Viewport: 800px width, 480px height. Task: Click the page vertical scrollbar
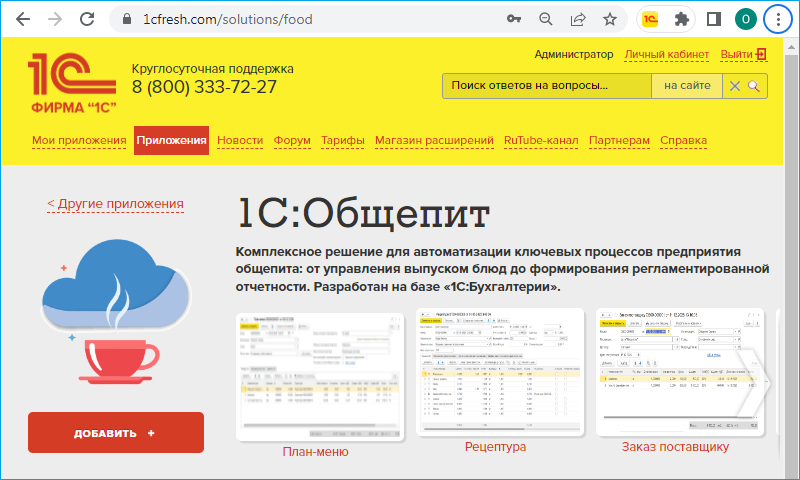(x=791, y=265)
